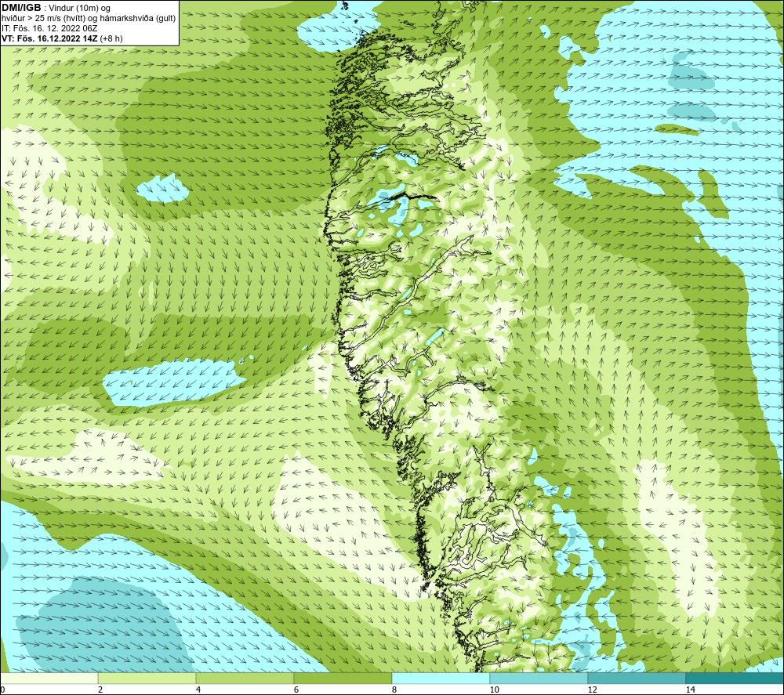
Task: Click the 10–12 m/s cyan color band
Action: [x=539, y=678]
